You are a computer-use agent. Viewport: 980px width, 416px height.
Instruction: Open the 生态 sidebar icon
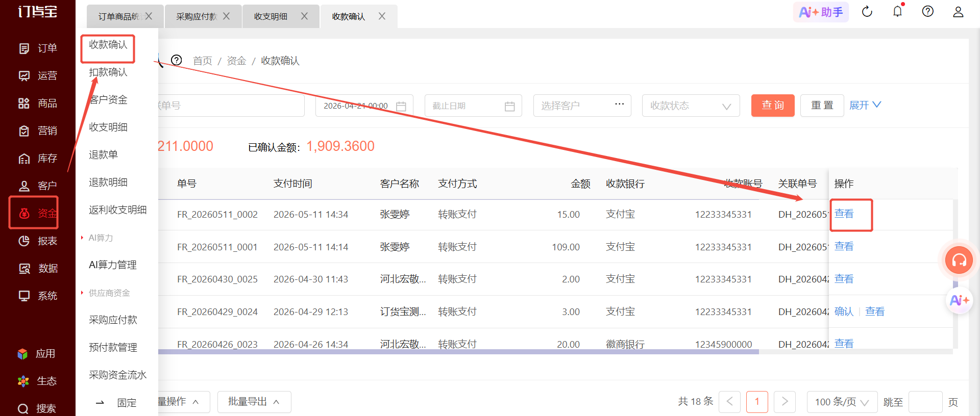[x=23, y=381]
